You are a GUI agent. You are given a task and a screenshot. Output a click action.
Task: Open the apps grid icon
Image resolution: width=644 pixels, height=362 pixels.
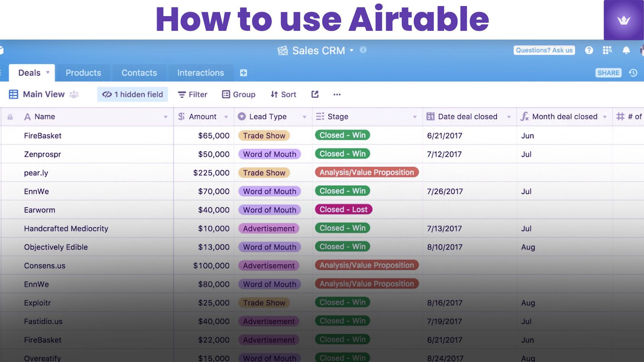(x=607, y=50)
